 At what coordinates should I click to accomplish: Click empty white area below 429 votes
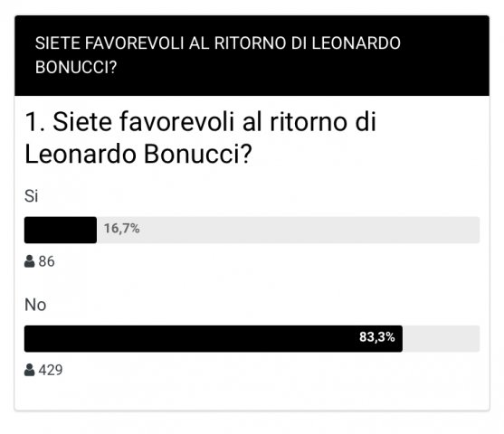tap(252, 393)
